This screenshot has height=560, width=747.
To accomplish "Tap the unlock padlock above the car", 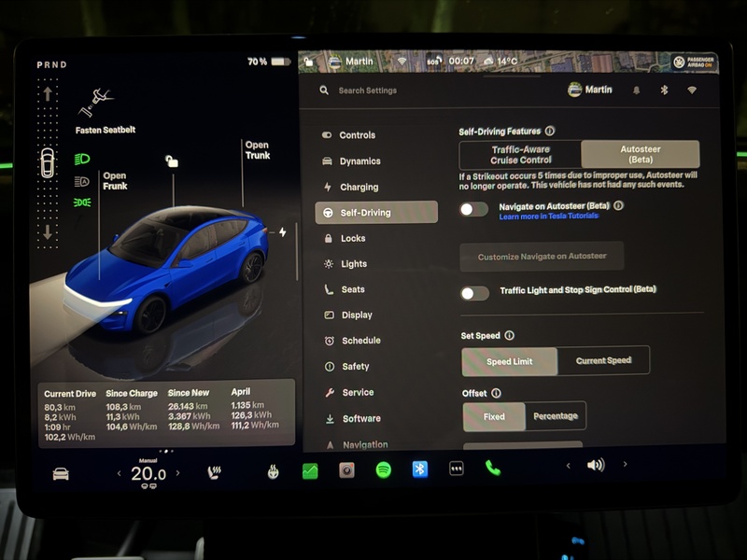I will tap(172, 161).
